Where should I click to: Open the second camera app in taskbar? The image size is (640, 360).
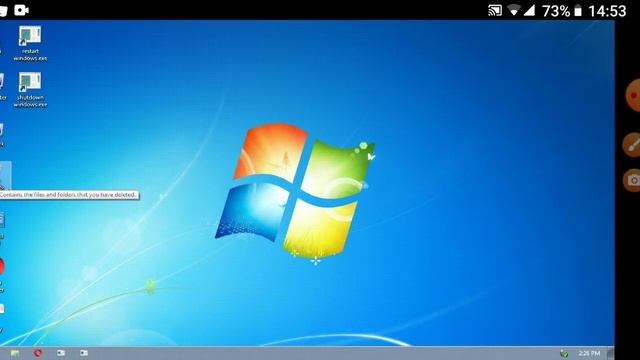tap(84, 353)
